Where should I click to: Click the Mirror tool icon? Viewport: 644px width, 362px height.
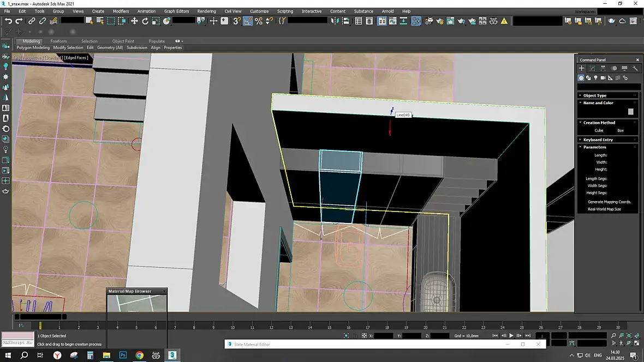335,21
